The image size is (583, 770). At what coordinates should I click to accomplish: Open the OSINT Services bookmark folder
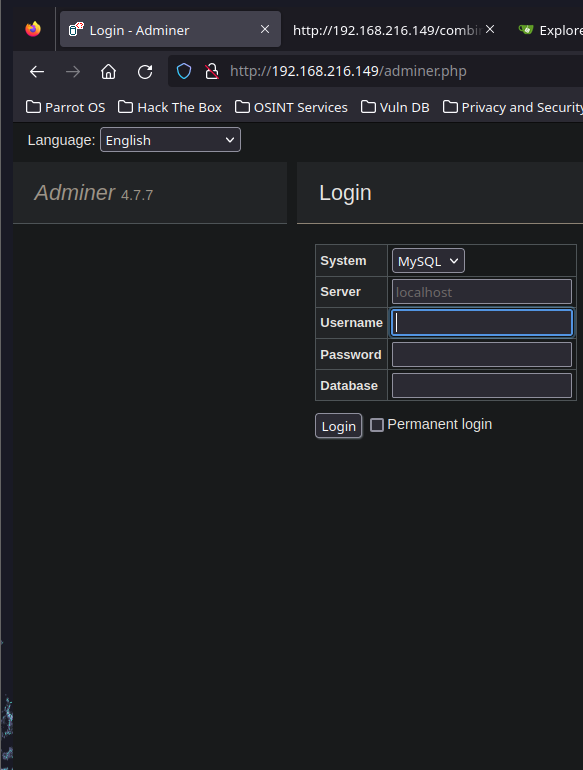(291, 107)
